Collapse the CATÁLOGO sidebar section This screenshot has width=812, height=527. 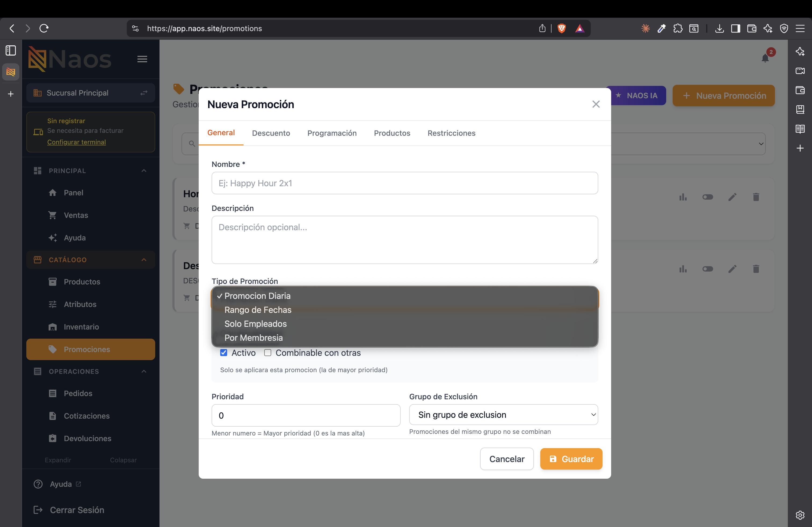click(x=144, y=260)
